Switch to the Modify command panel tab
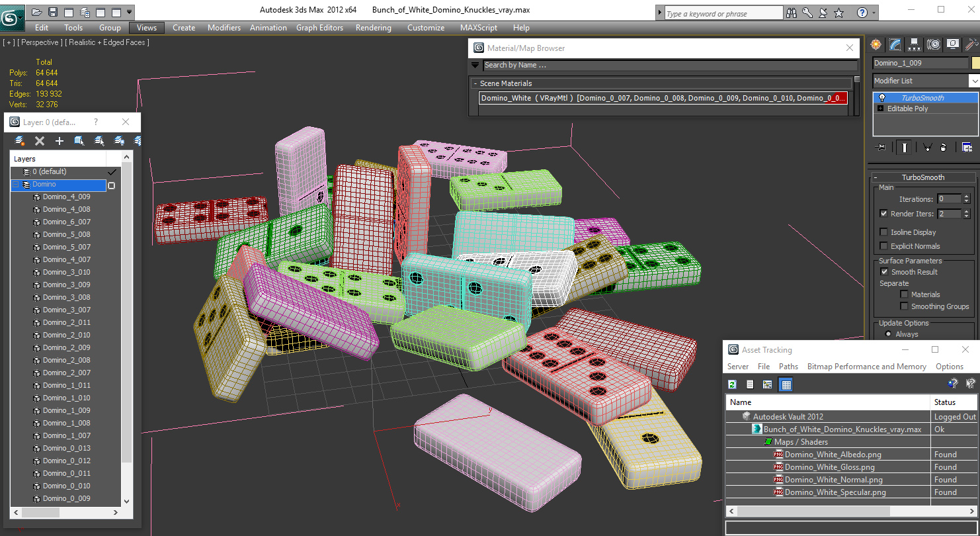The height and width of the screenshot is (536, 980). click(895, 44)
